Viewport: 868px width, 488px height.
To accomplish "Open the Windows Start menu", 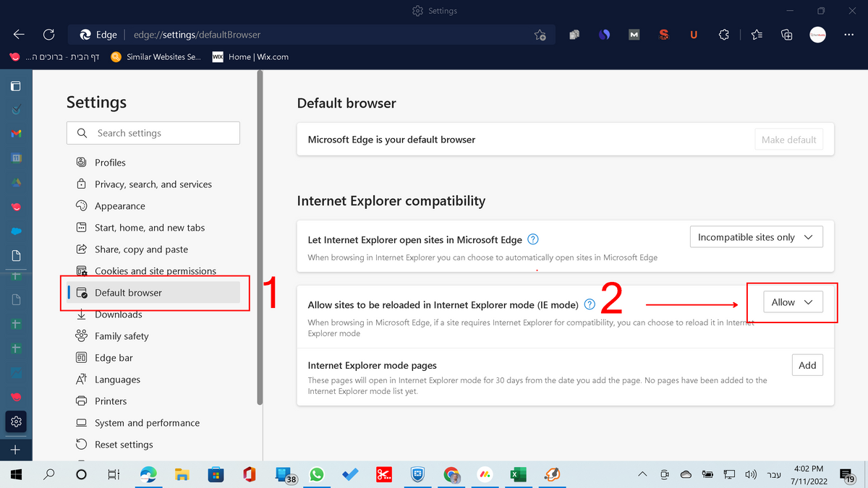I will [x=16, y=474].
